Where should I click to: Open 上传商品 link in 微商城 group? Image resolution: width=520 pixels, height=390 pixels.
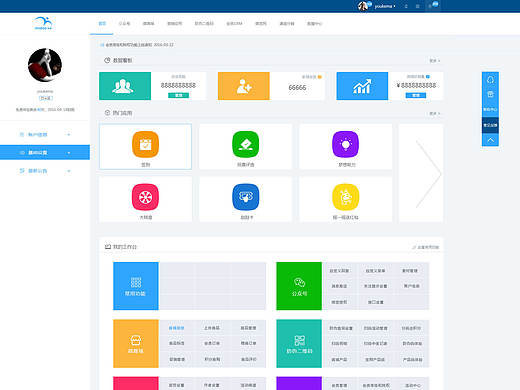[212, 328]
